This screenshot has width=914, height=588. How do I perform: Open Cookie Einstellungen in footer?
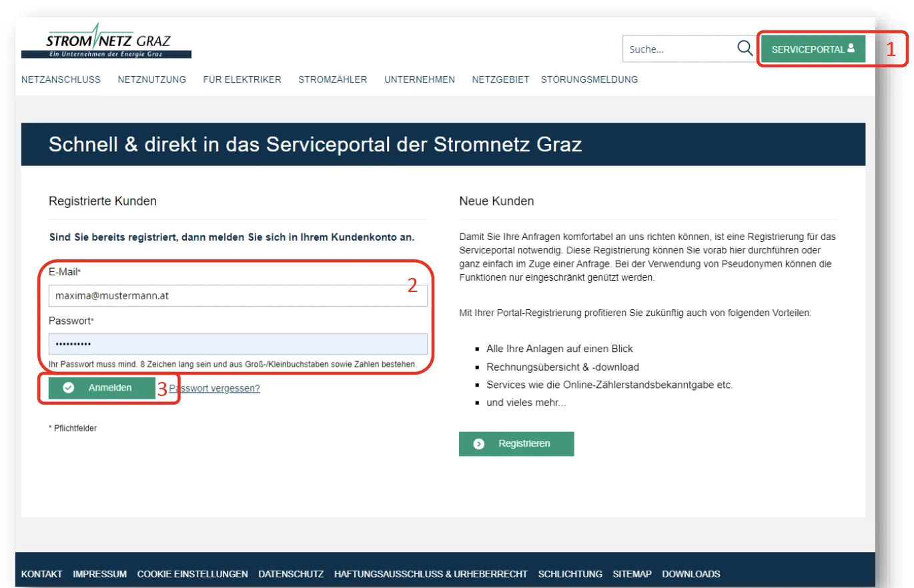pyautogui.click(x=193, y=574)
